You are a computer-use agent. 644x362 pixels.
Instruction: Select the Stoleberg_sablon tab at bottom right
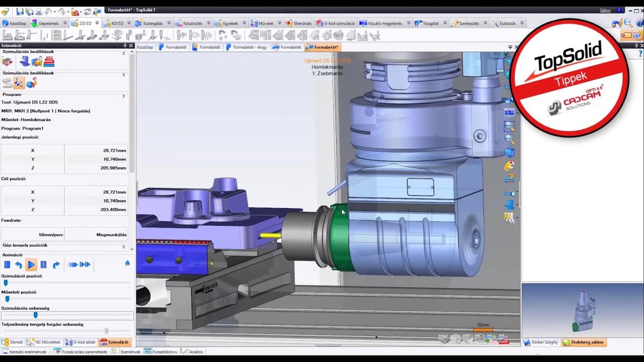[x=584, y=342]
